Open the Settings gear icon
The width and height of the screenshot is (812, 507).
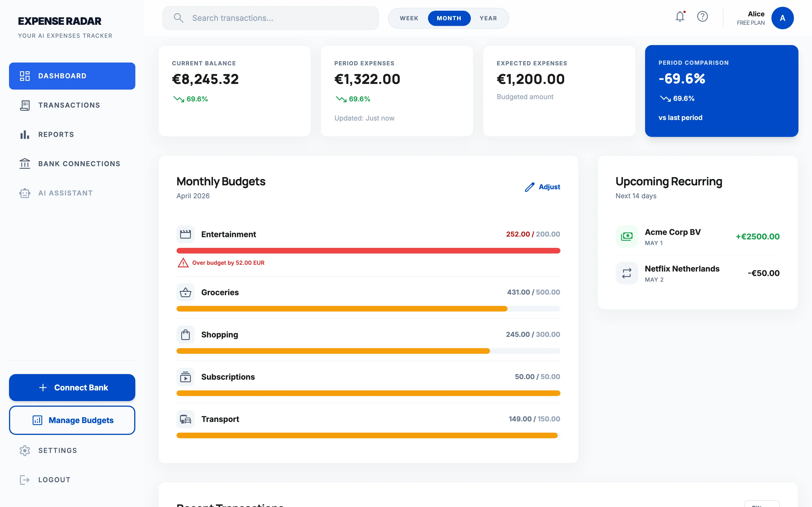coord(25,450)
